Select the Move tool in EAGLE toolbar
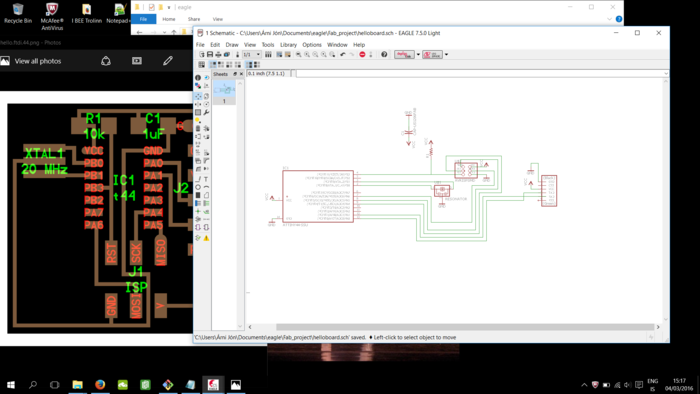This screenshot has width=700, height=394. (198, 96)
